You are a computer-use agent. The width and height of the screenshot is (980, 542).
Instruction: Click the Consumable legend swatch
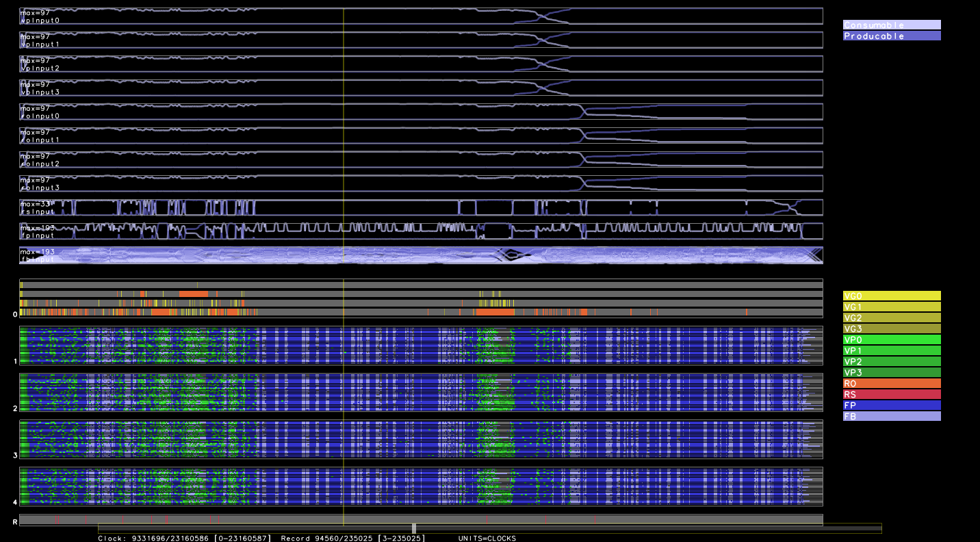pyautogui.click(x=891, y=25)
